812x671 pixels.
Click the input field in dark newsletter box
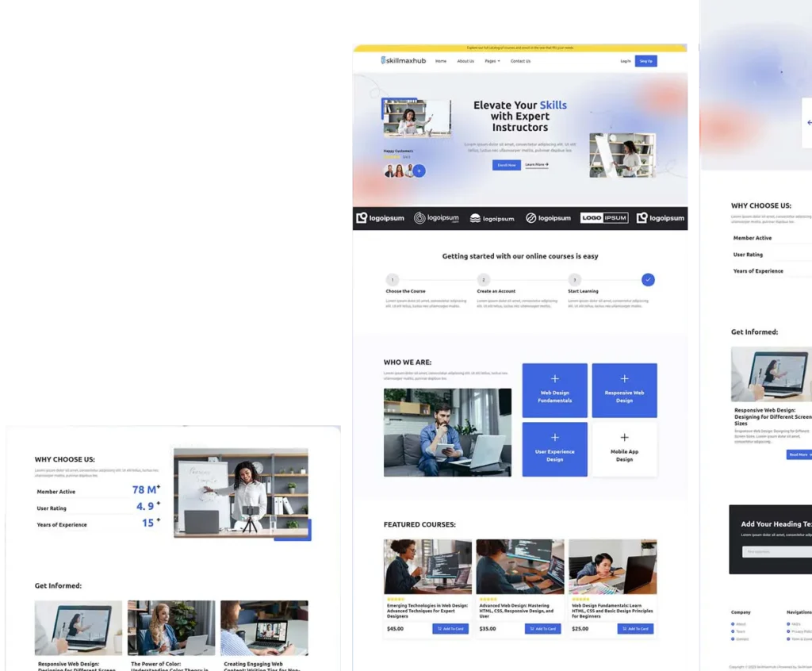point(777,551)
